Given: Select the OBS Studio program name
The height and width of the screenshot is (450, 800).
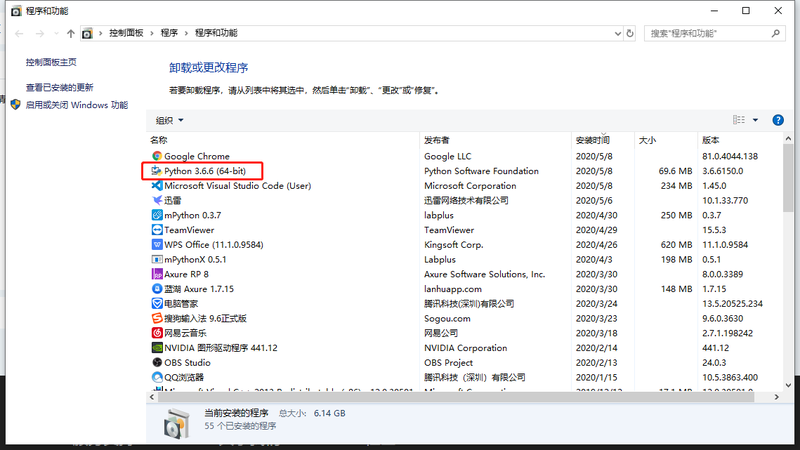Looking at the screenshot, I should [187, 363].
